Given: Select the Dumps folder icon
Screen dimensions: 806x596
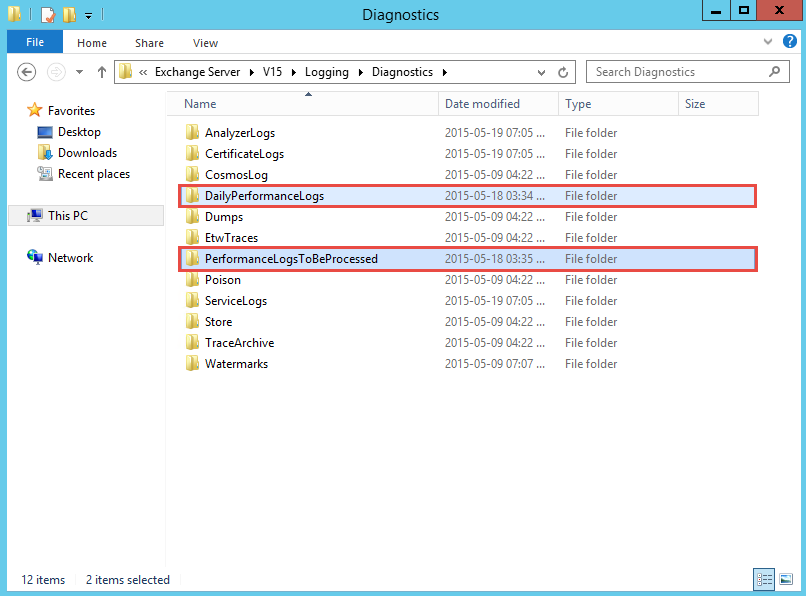Looking at the screenshot, I should click(x=192, y=216).
